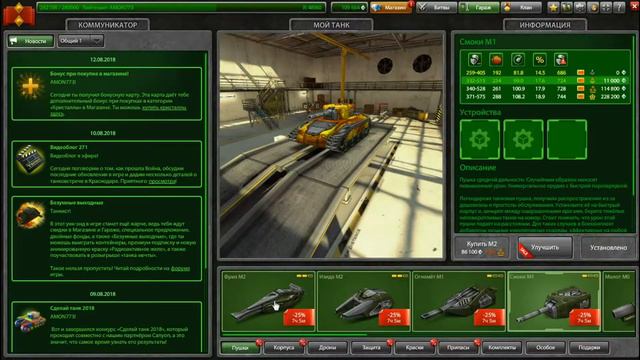Select the highlighted stats row priced 11 000
Viewport: 640px width, 360px height.
545,81
